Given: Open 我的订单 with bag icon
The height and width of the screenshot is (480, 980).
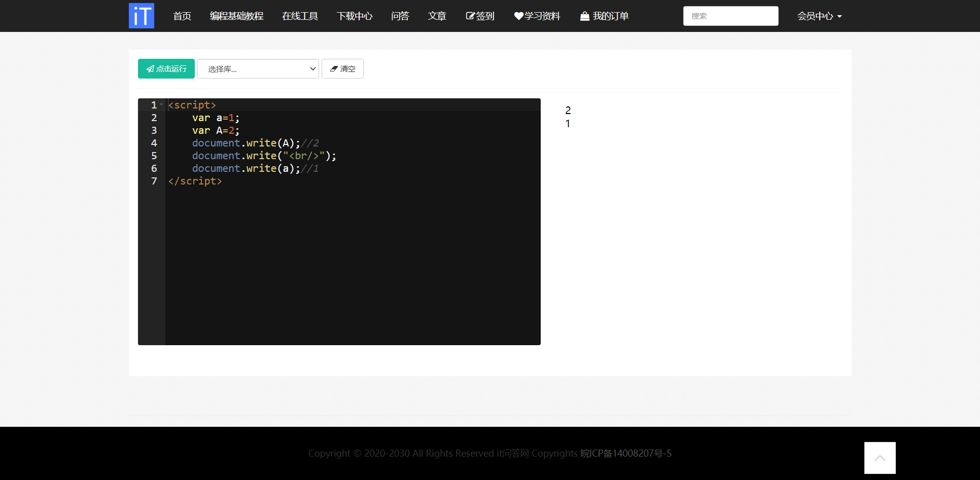Looking at the screenshot, I should [605, 16].
